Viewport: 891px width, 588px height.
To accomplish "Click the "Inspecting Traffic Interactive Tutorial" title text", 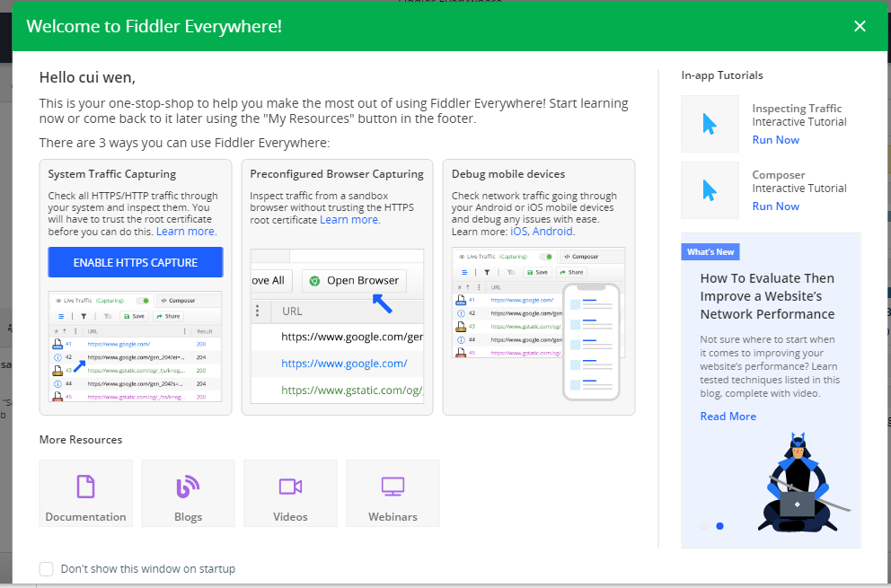I will coord(799,115).
